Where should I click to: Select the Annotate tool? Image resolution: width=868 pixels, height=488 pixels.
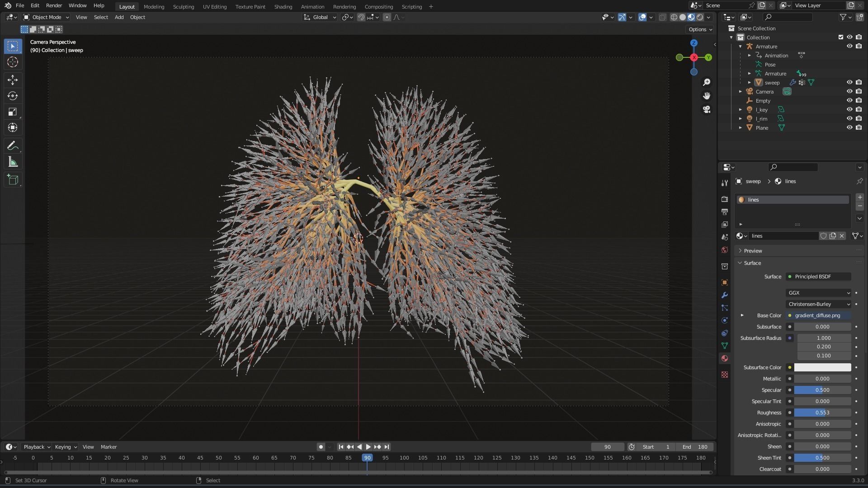(13, 145)
